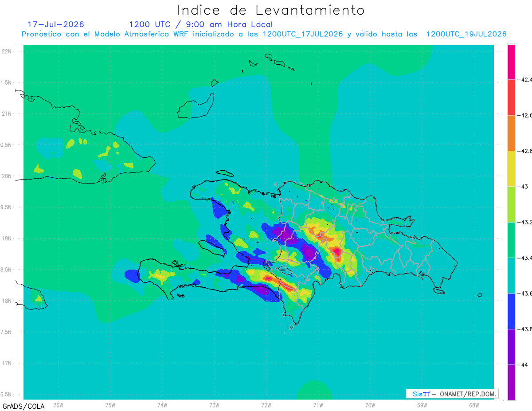The width and height of the screenshot is (532, 411).
Task: Click the "21N" latitude label
Action: point(7,114)
